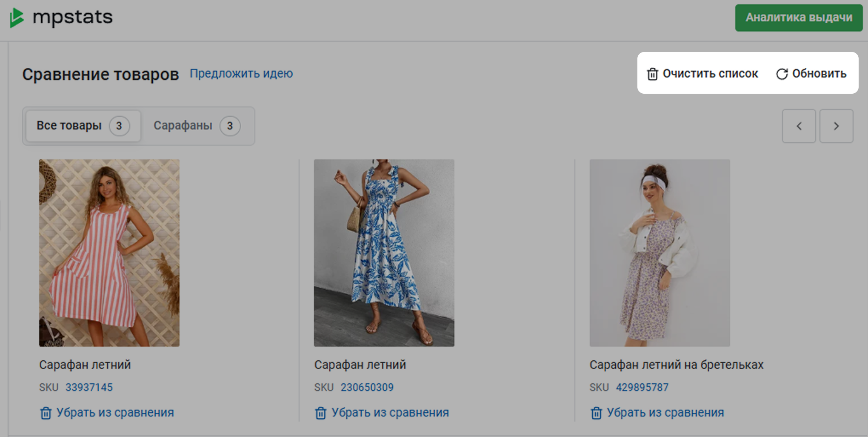Click trash icon under SKU 429895787
868x437 pixels.
(x=596, y=413)
